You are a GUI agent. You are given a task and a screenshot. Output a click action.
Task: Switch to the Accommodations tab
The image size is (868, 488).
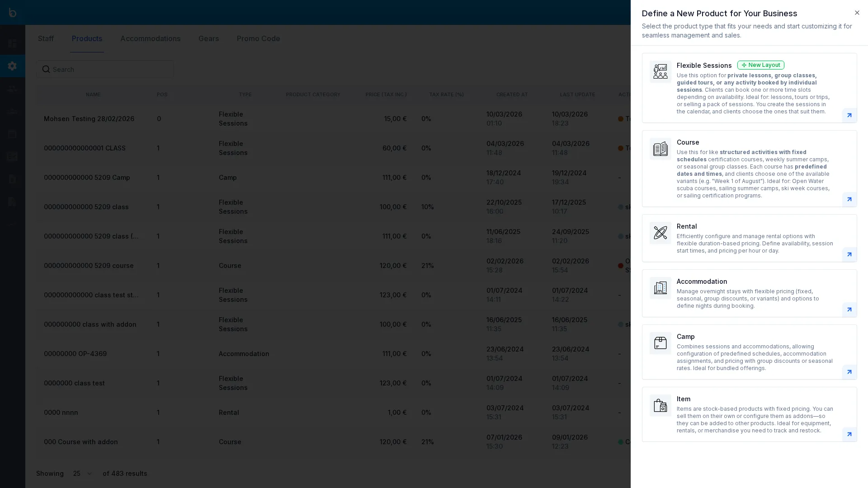point(150,38)
